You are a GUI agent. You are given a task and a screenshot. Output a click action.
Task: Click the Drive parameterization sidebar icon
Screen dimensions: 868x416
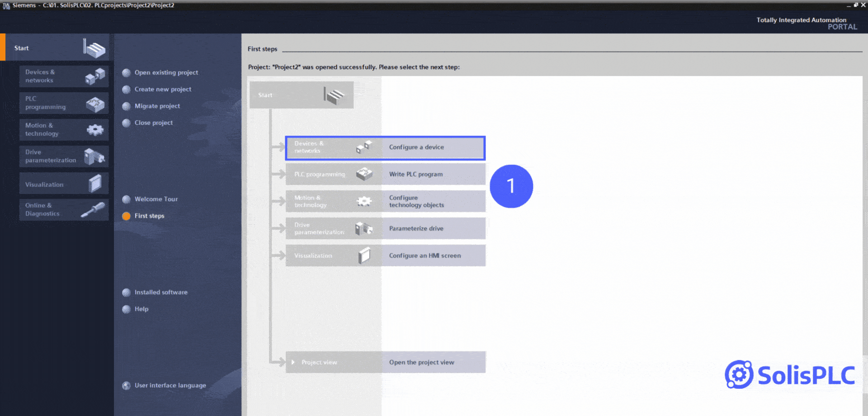[94, 156]
